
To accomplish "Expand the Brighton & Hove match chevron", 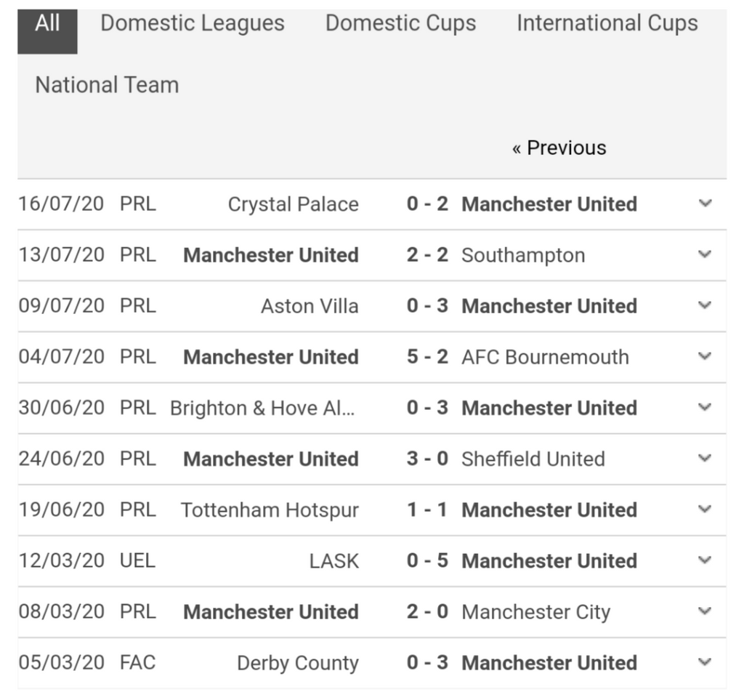I will coord(705,407).
